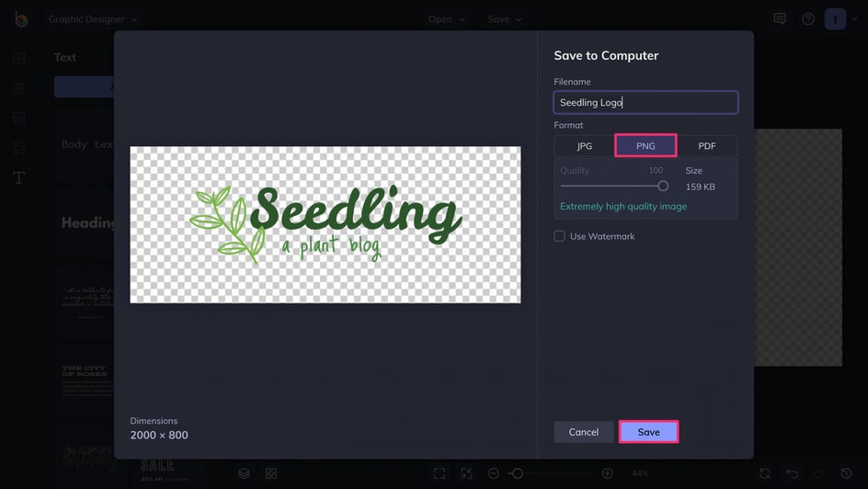Open the help question mark icon
This screenshot has height=489, width=868.
pyautogui.click(x=808, y=18)
